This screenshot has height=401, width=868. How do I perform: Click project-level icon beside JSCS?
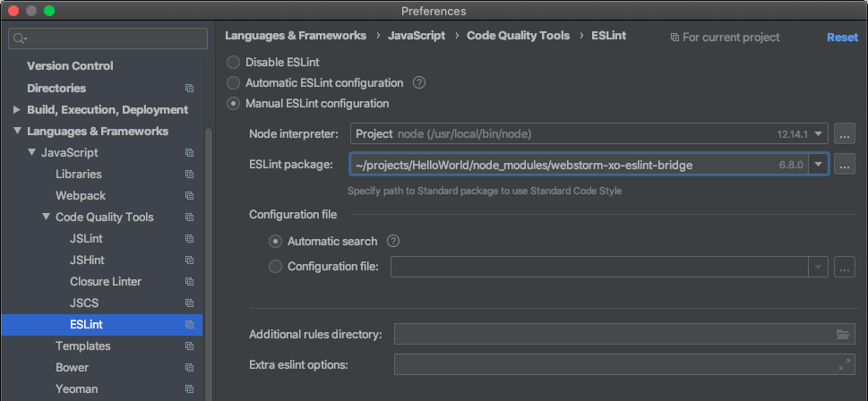189,303
